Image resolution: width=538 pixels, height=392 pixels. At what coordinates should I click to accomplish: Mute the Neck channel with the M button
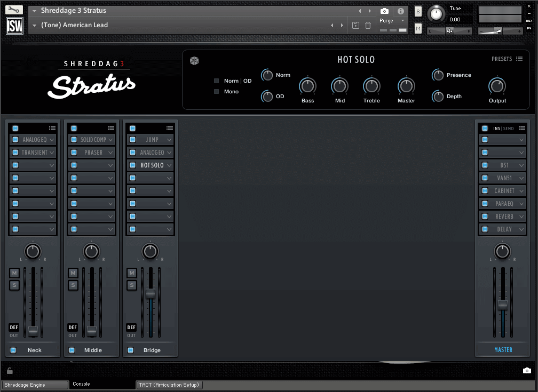(x=14, y=273)
